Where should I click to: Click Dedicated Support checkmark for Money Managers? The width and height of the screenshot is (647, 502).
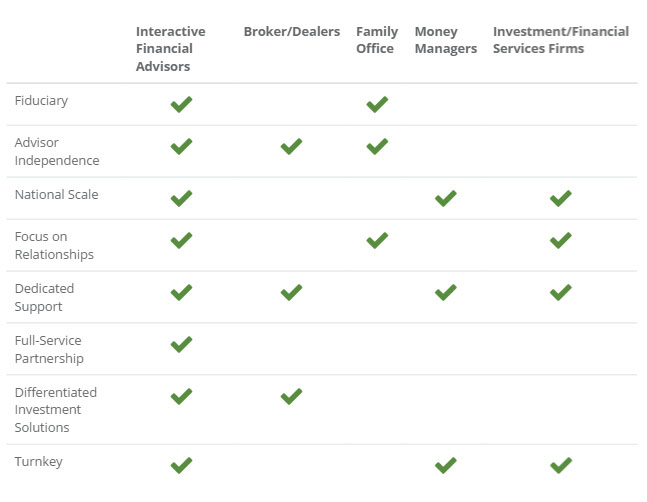446,293
